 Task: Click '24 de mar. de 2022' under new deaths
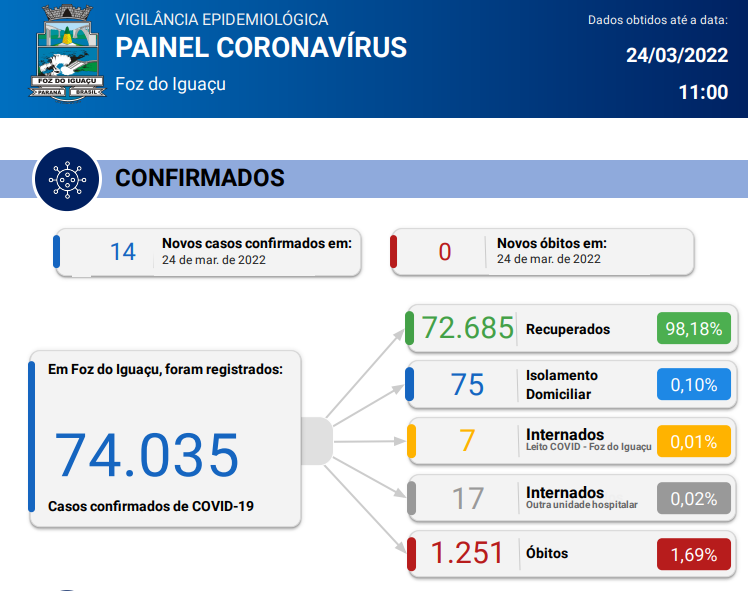point(549,259)
